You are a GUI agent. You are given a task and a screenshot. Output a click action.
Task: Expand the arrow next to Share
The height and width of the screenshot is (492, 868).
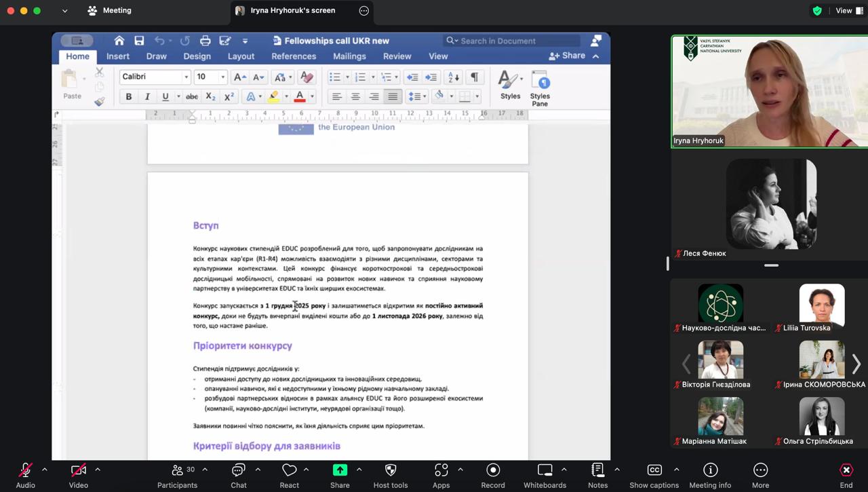pos(359,470)
